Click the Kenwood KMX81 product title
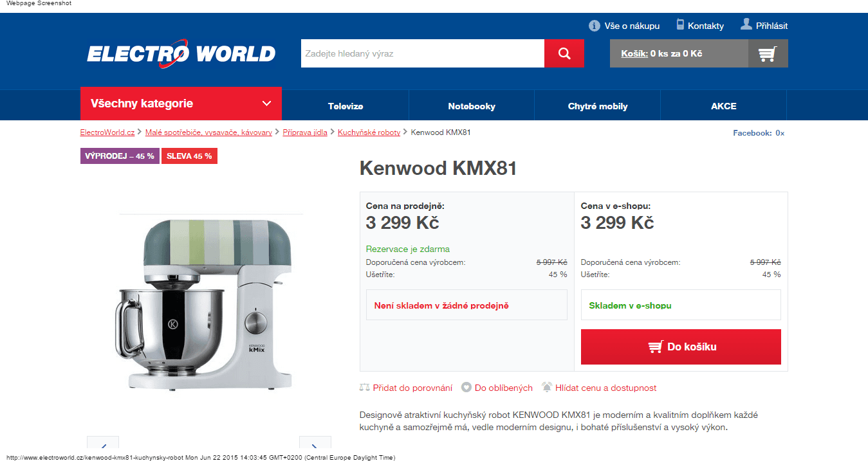This screenshot has height=461, width=868. (438, 168)
